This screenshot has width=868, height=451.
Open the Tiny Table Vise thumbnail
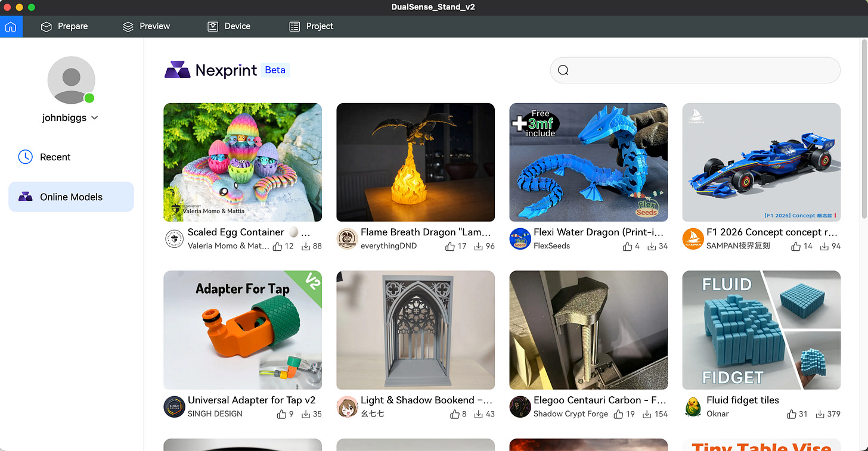pos(761,445)
